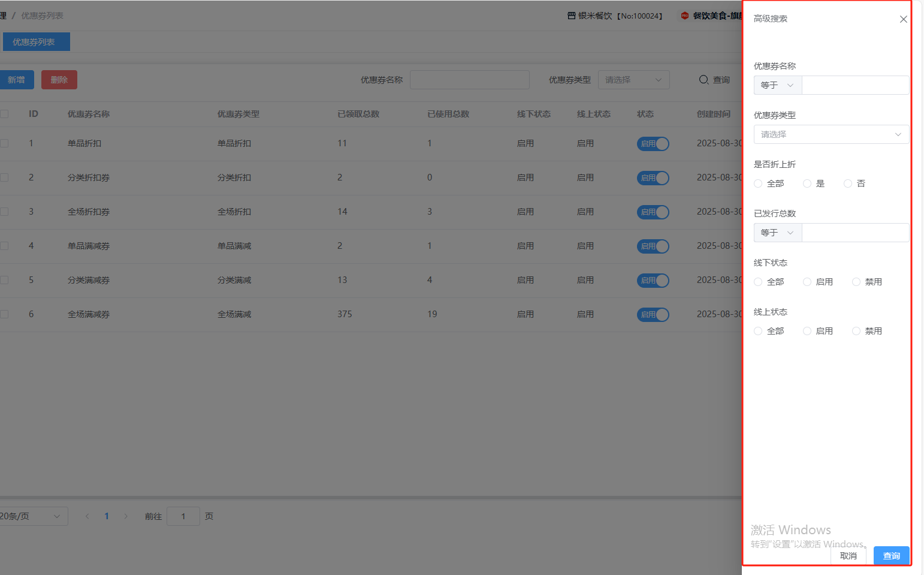The image size is (924, 575).
Task: Click the 取消 button in panel
Action: tap(848, 556)
